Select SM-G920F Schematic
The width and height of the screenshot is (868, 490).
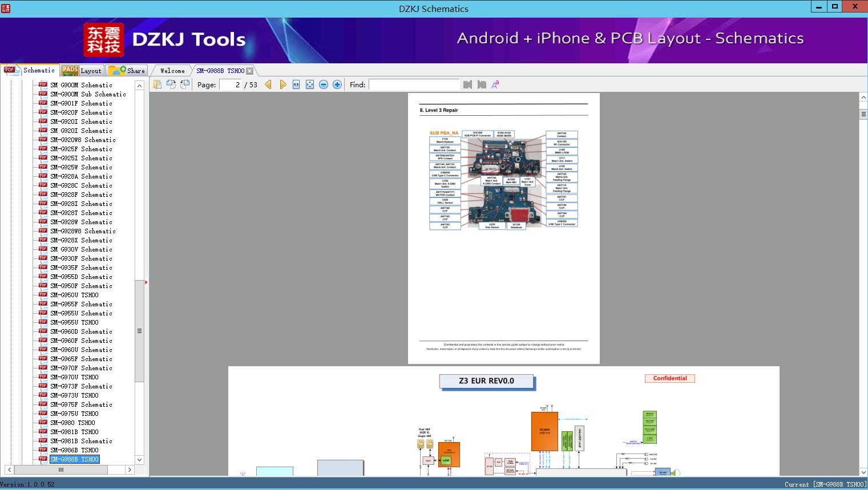point(81,112)
